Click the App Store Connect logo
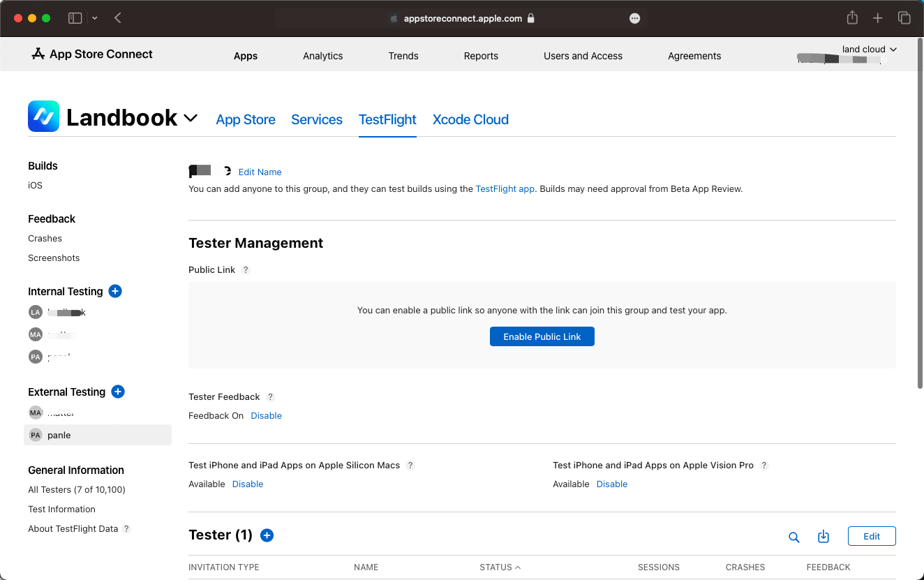The height and width of the screenshot is (580, 924). point(92,54)
